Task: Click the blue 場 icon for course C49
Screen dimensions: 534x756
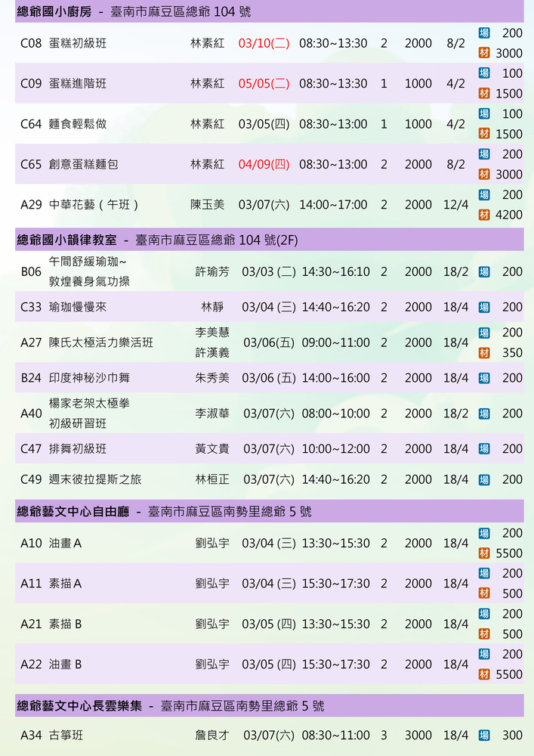Action: pyautogui.click(x=484, y=479)
